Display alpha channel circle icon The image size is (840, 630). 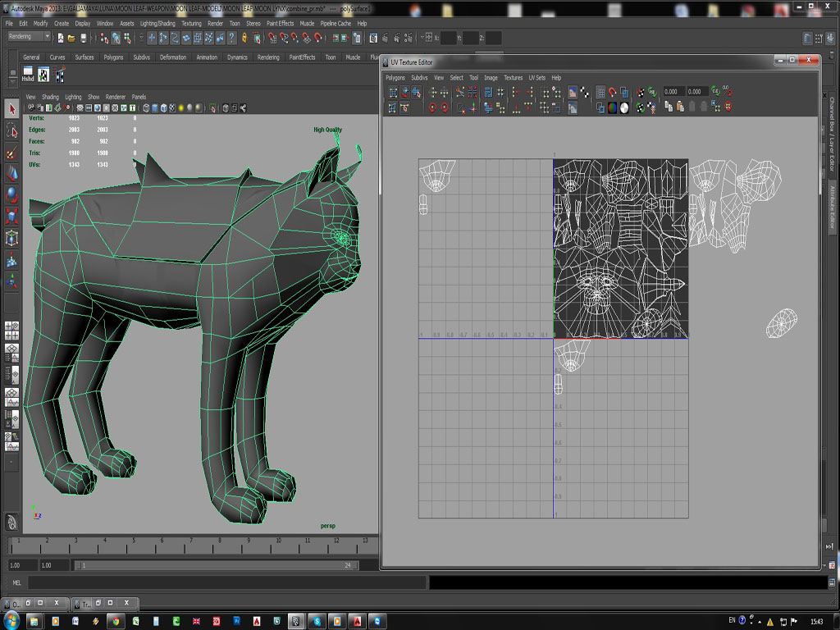pos(624,108)
